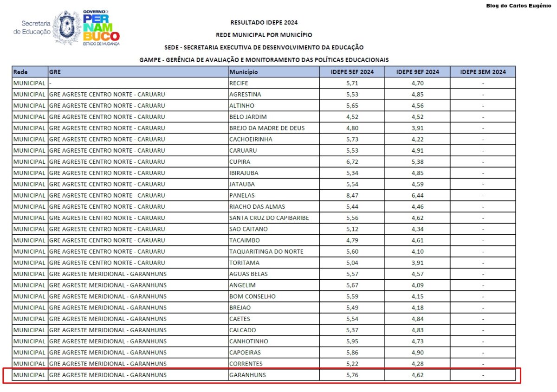Click the RESULTADO IDEPE 2024 title

pos(264,22)
